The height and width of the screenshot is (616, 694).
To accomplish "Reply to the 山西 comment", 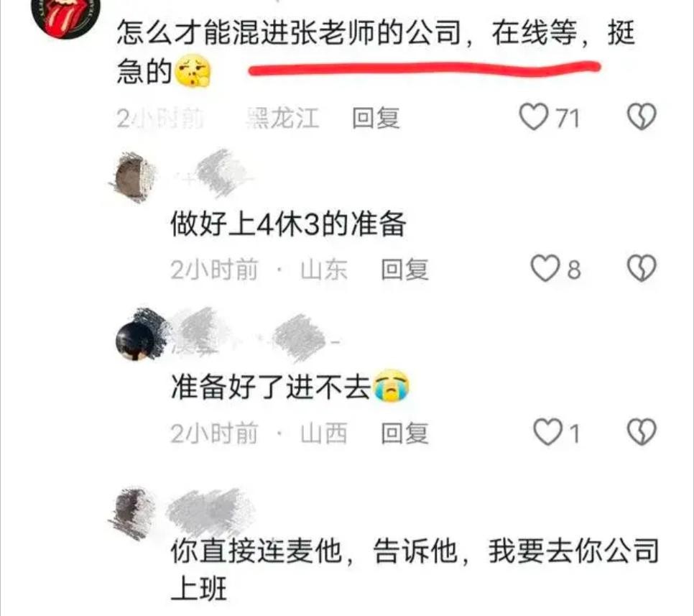I will 404,433.
